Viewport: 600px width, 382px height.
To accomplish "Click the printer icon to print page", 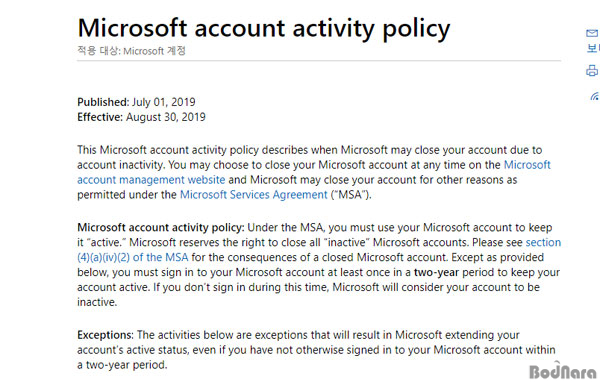I will (x=592, y=70).
